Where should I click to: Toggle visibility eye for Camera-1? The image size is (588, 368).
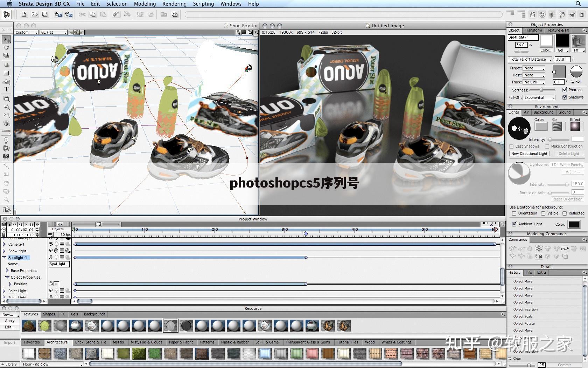[x=51, y=244]
